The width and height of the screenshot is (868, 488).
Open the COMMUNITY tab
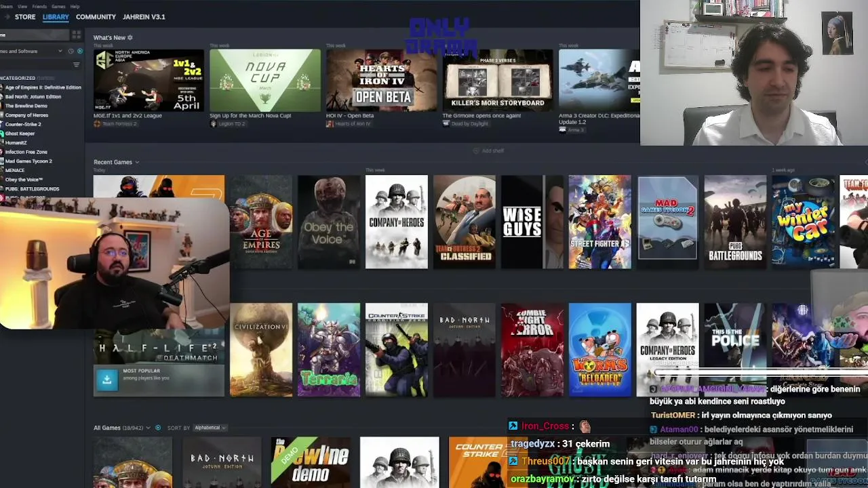(x=96, y=17)
